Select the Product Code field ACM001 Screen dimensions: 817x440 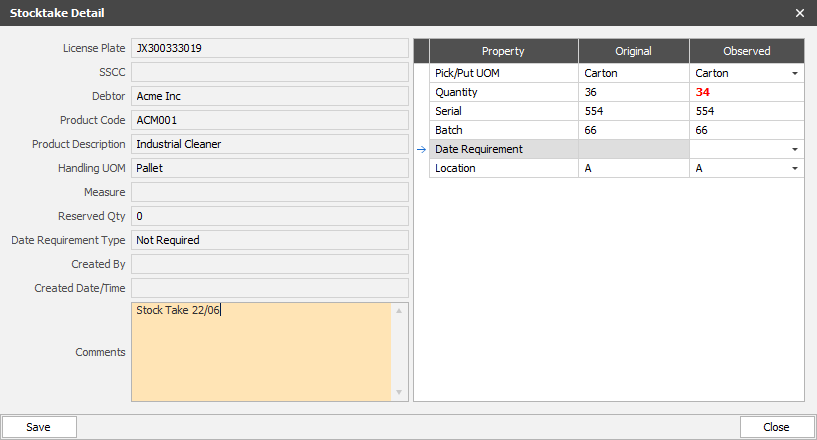tap(269, 120)
